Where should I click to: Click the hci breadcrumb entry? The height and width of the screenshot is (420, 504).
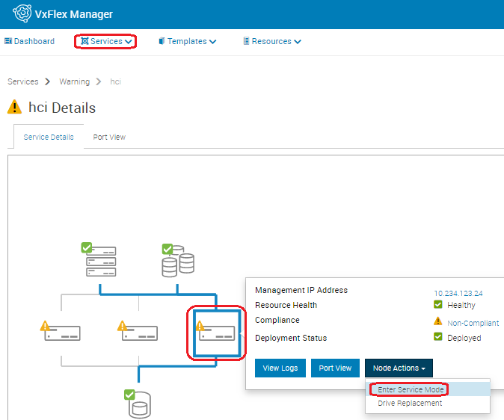[x=115, y=81]
